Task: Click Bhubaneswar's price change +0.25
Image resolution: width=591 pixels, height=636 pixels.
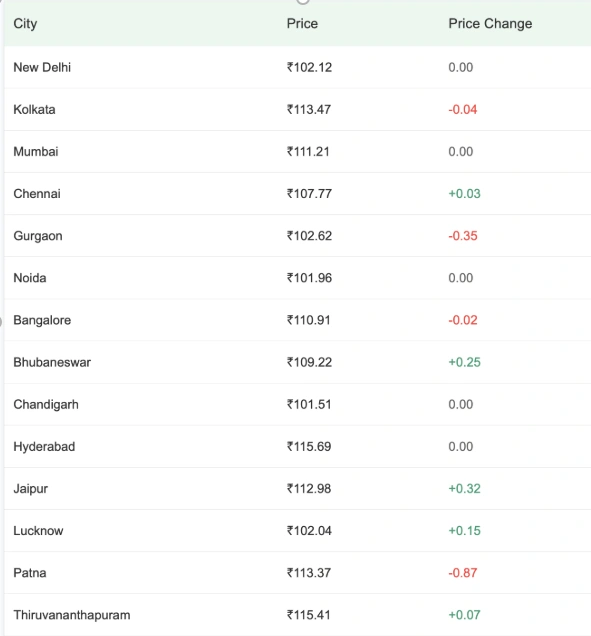Action: pyautogui.click(x=464, y=362)
